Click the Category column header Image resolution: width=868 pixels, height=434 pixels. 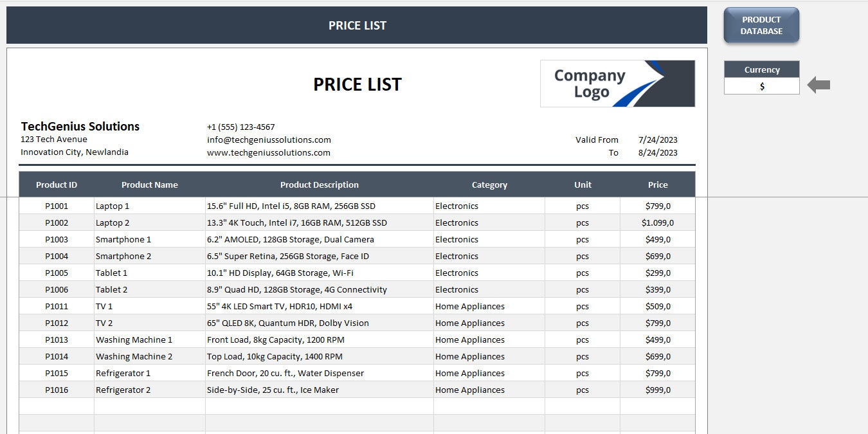point(489,185)
